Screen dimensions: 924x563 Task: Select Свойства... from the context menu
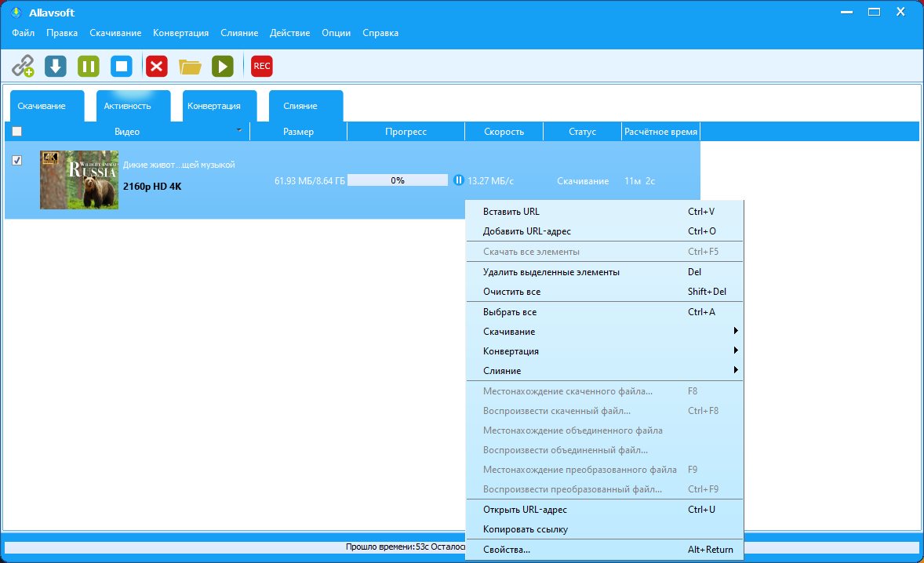(x=507, y=550)
